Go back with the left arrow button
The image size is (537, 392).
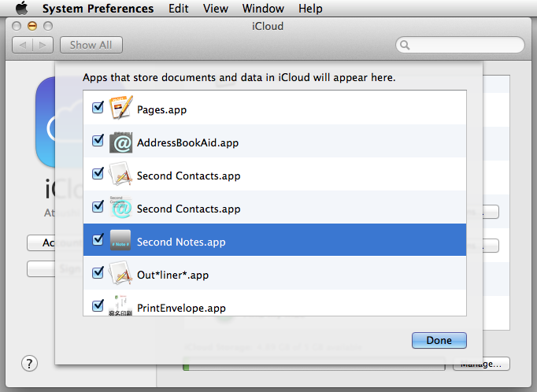point(23,45)
